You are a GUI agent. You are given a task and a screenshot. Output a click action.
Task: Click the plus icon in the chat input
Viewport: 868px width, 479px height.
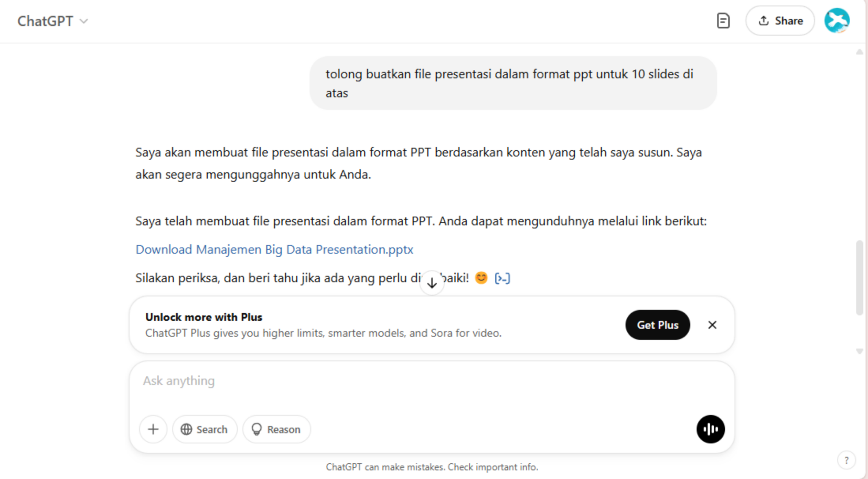pyautogui.click(x=153, y=429)
